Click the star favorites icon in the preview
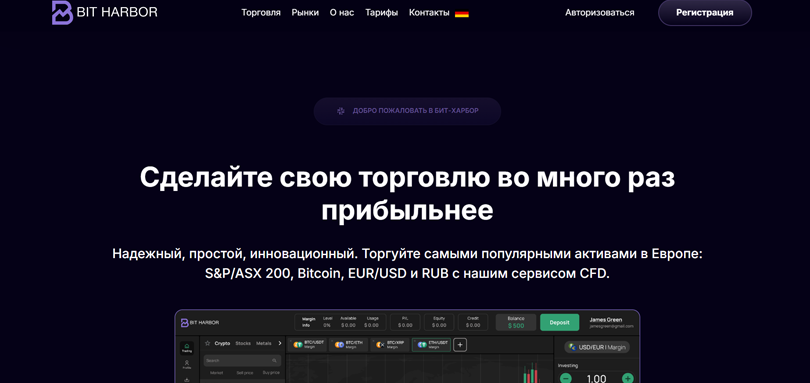 pyautogui.click(x=208, y=343)
